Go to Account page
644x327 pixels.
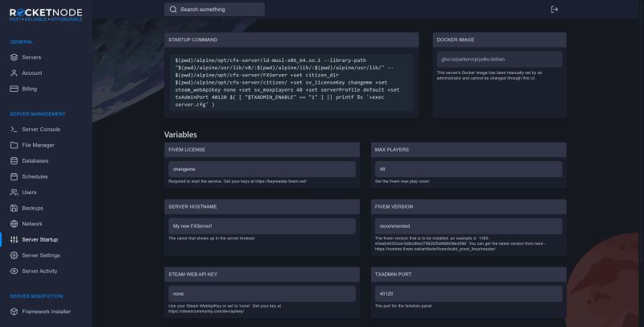click(x=32, y=72)
